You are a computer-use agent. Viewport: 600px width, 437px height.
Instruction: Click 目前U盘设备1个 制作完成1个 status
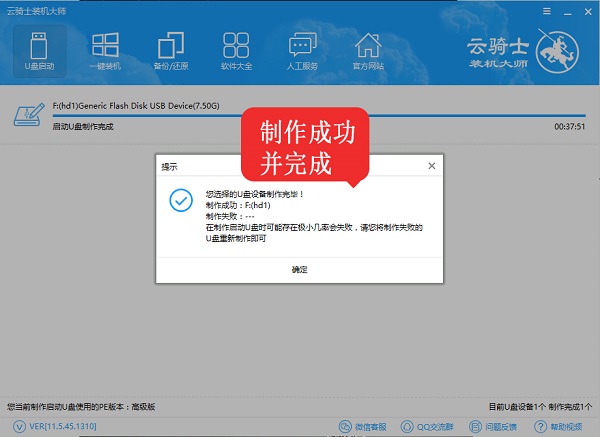point(540,407)
